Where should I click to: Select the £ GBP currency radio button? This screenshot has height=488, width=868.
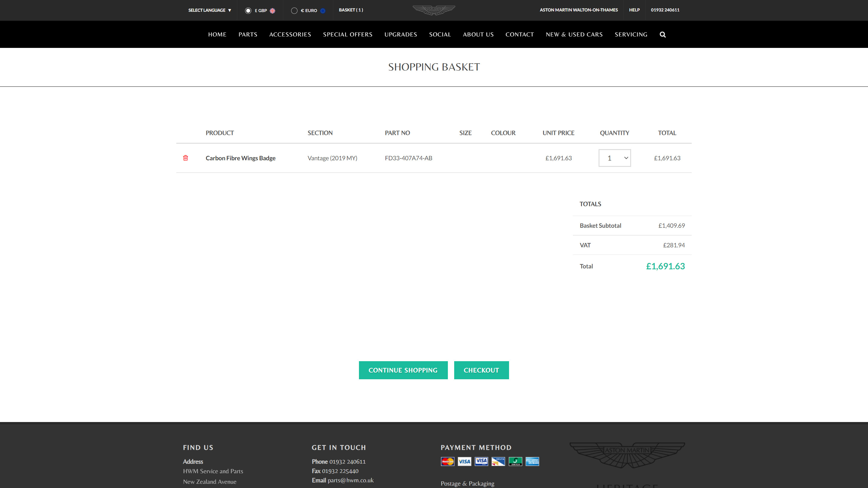(248, 11)
